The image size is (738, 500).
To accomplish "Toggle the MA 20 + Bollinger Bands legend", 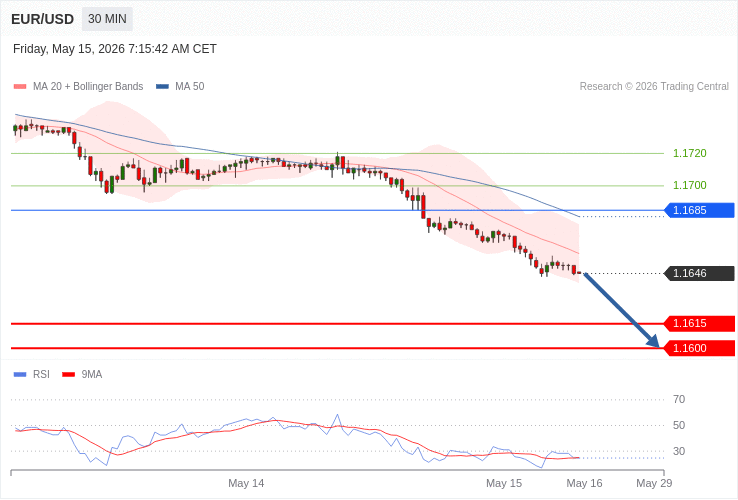I will point(79,86).
